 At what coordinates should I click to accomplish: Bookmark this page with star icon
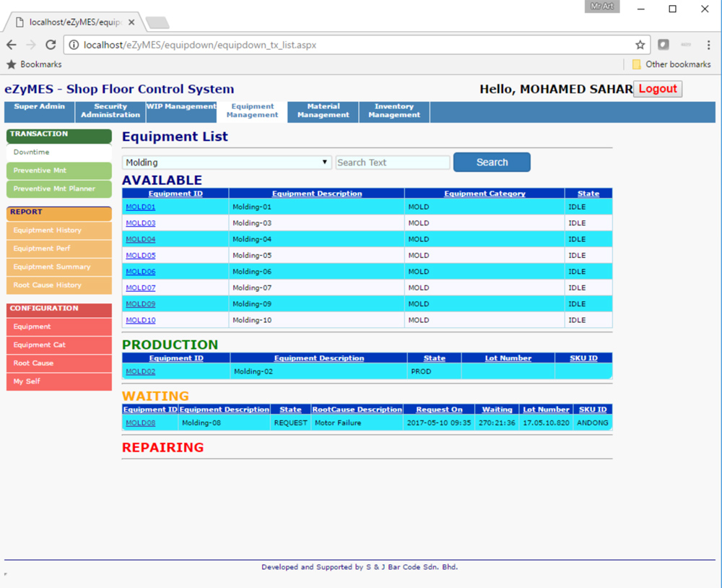pyautogui.click(x=640, y=45)
